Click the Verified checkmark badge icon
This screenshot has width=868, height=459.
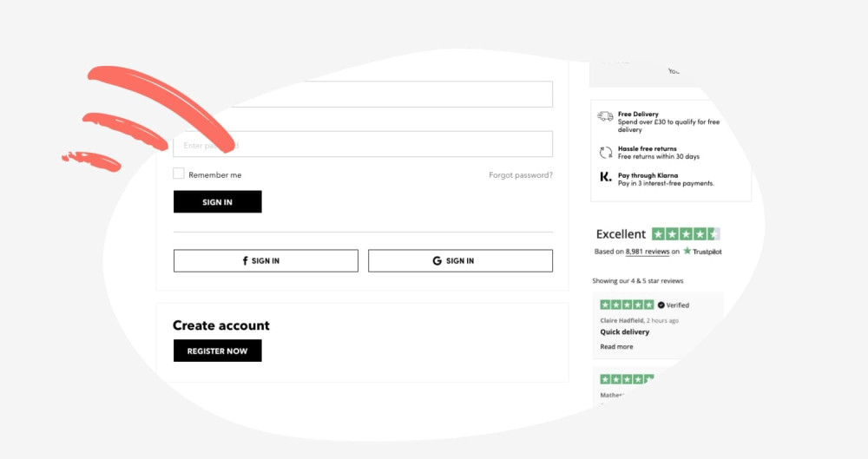661,305
